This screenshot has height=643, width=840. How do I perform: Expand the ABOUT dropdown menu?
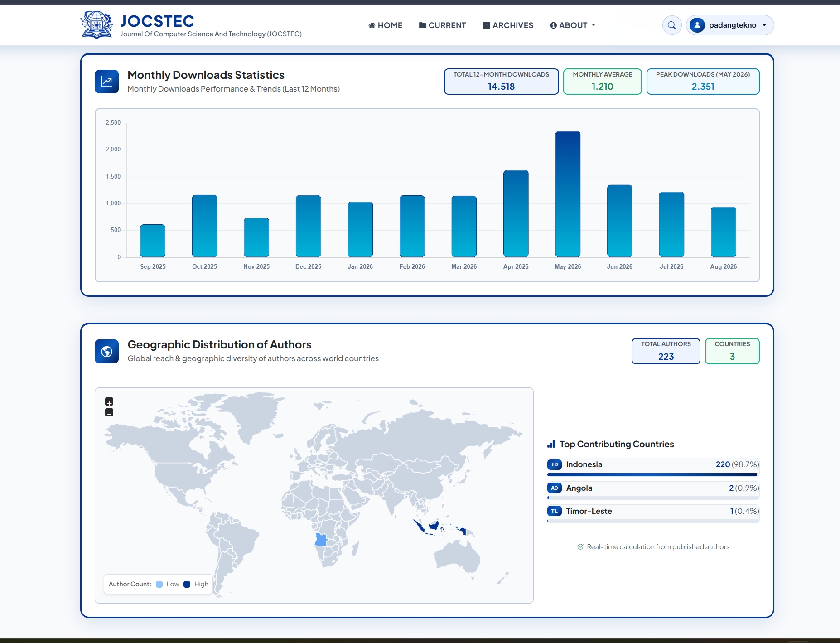pos(573,25)
